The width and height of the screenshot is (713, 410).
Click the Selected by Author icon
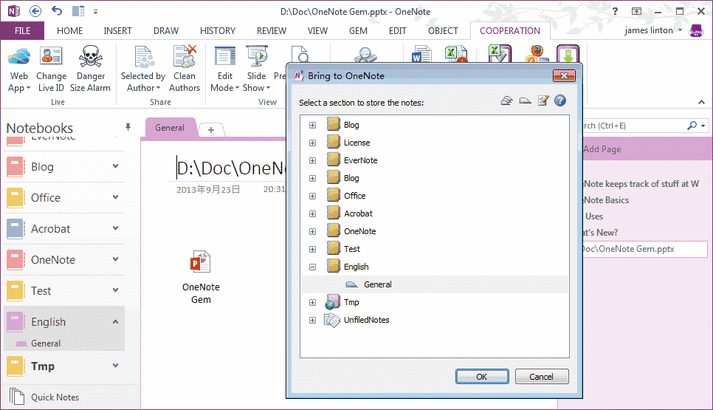coord(144,56)
